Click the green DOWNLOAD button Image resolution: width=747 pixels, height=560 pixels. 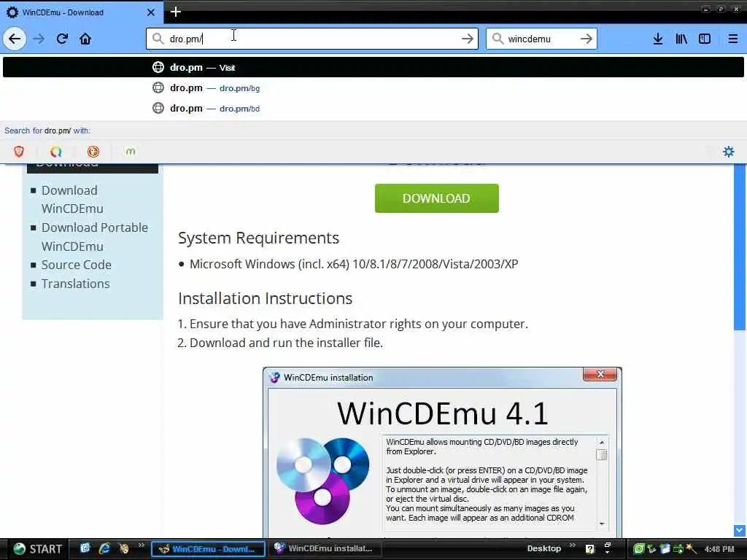click(x=436, y=198)
